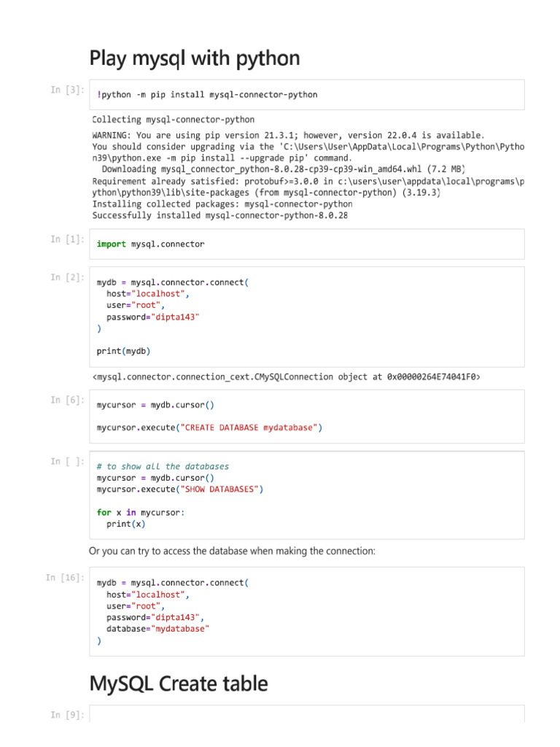The image size is (560, 747).
Task: Click the 'WARNING: You are using pip version' line
Action: pos(288,135)
